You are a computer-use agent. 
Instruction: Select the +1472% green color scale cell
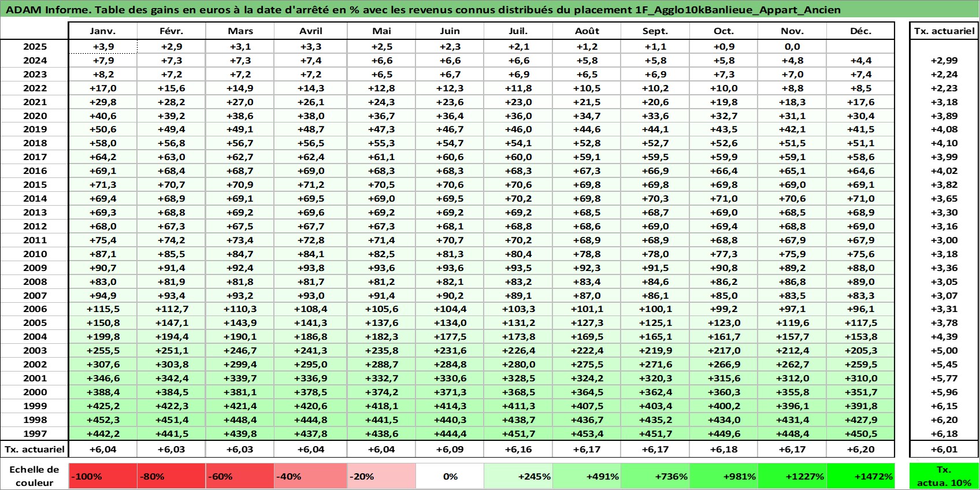[x=860, y=476]
